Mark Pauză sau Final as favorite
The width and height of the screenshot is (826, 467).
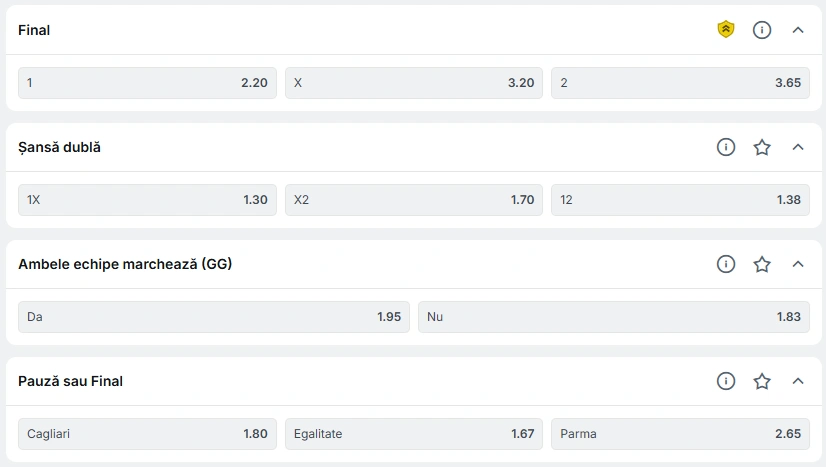coord(761,381)
